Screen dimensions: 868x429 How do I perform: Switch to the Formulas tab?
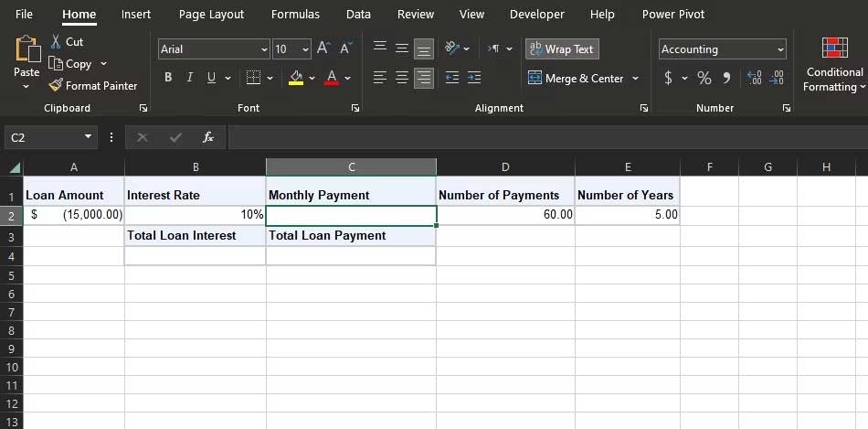click(295, 15)
